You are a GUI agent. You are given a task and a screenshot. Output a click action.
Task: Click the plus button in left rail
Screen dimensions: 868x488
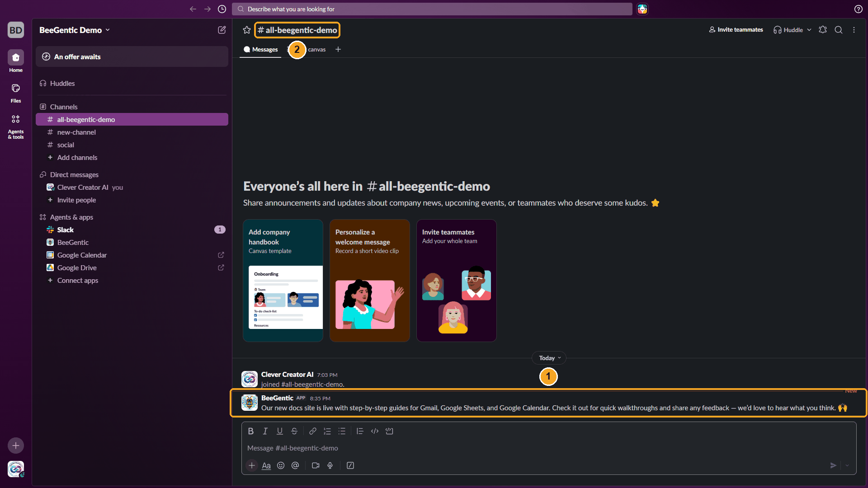coord(16,446)
